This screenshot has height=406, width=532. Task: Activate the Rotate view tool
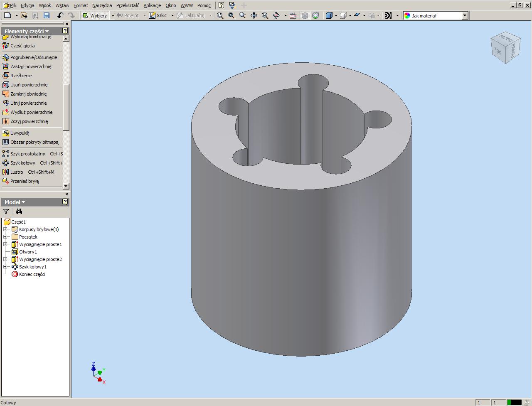tap(276, 15)
